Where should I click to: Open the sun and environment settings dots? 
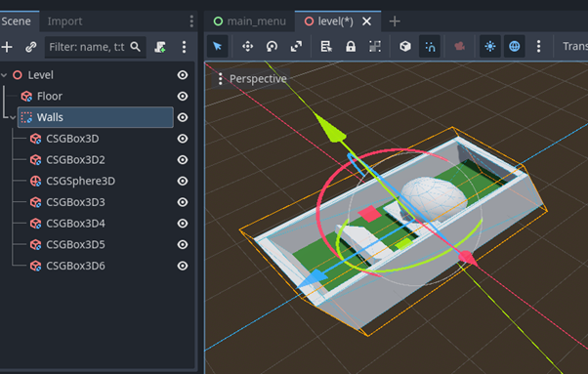coord(538,47)
